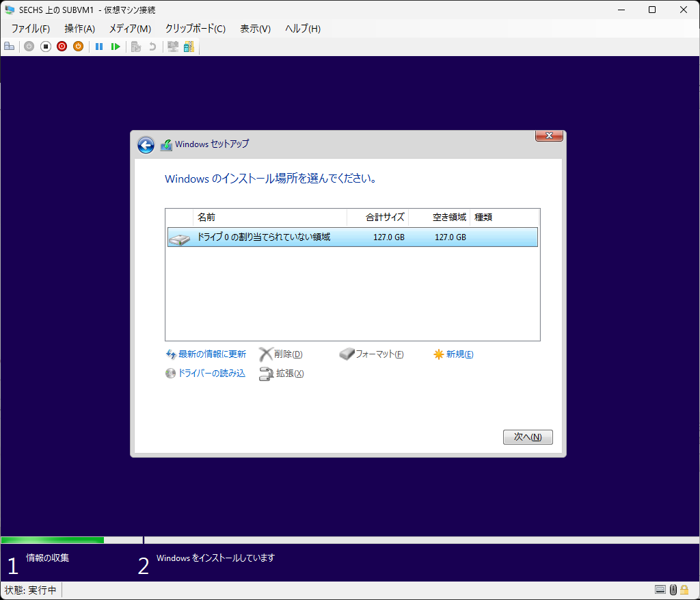Click the Revert curved arrow toolbar icon
This screenshot has width=700, height=600.
tap(152, 47)
